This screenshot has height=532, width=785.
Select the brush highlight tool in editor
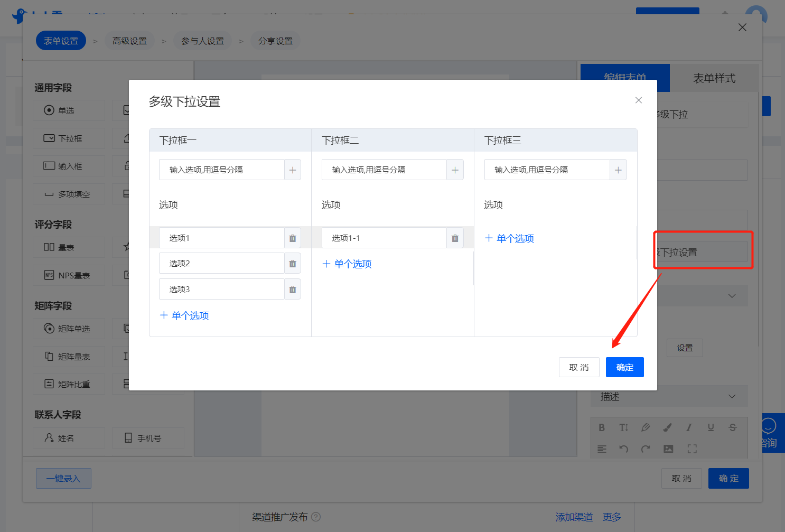(667, 427)
